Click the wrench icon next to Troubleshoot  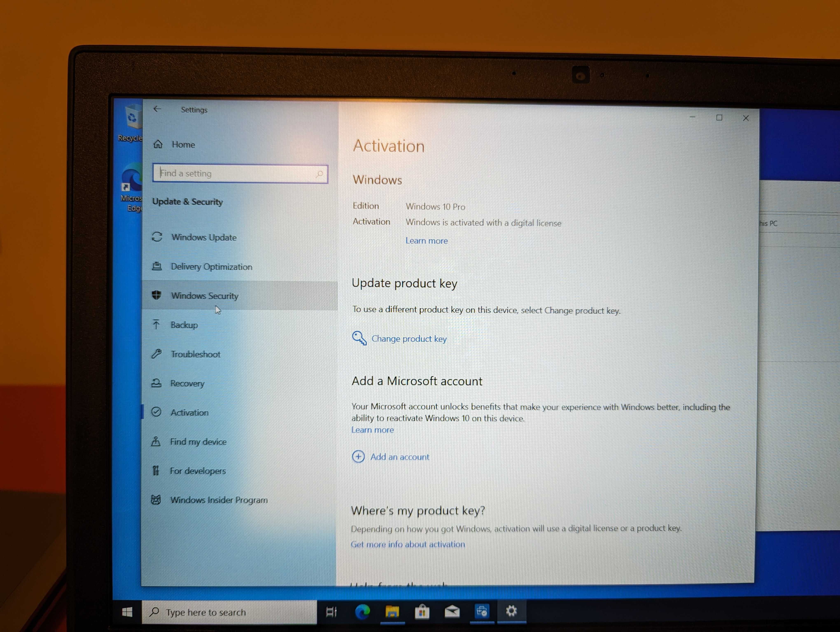tap(156, 354)
